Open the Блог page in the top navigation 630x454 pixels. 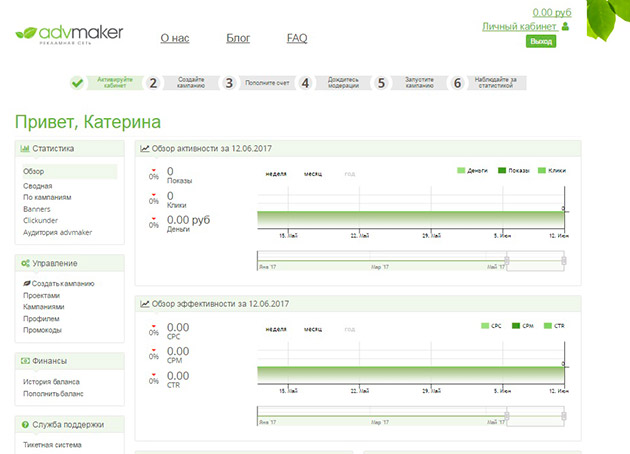(238, 38)
